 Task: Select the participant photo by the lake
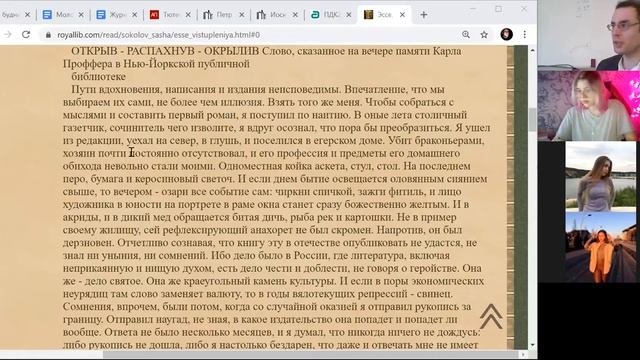click(600, 176)
